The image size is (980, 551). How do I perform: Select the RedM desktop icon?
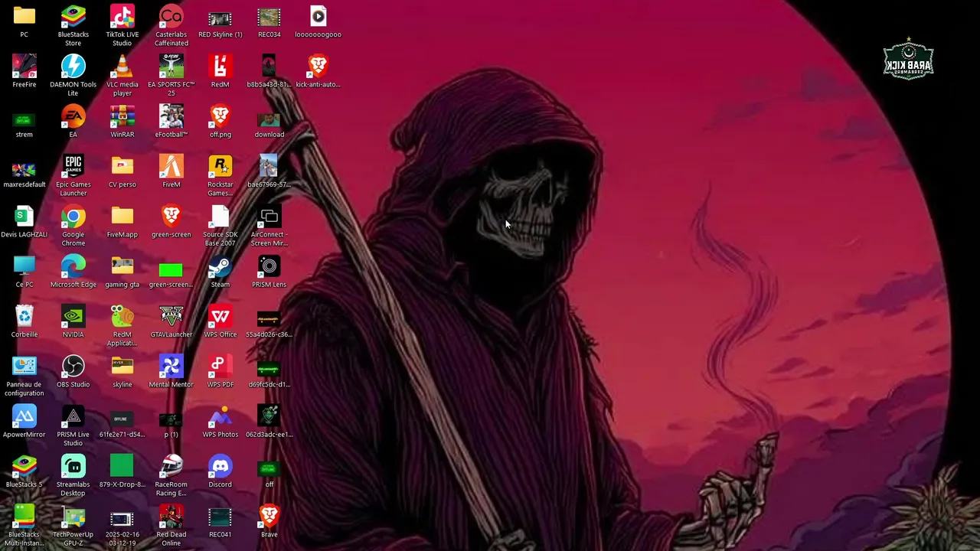point(220,67)
